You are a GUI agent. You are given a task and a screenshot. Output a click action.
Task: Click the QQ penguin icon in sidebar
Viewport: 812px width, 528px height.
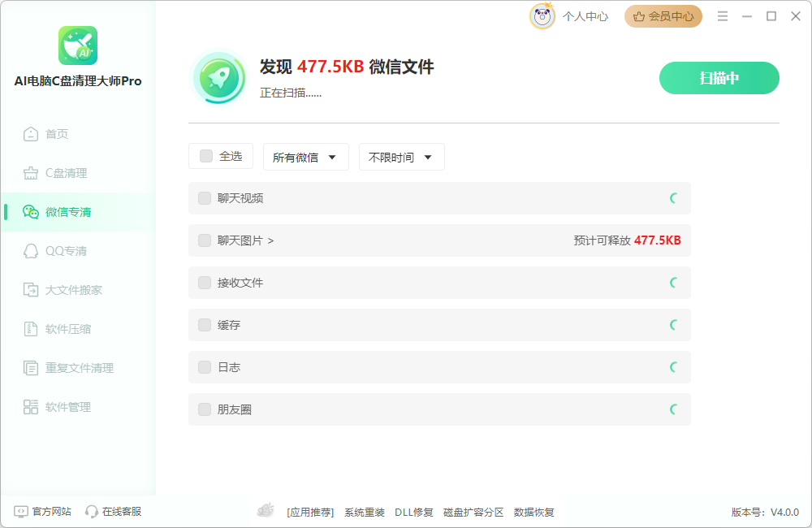click(x=31, y=251)
